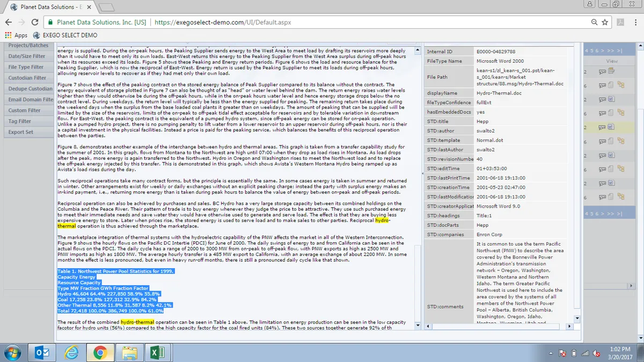Select the Planet Data Solutions browser tab

point(49,8)
